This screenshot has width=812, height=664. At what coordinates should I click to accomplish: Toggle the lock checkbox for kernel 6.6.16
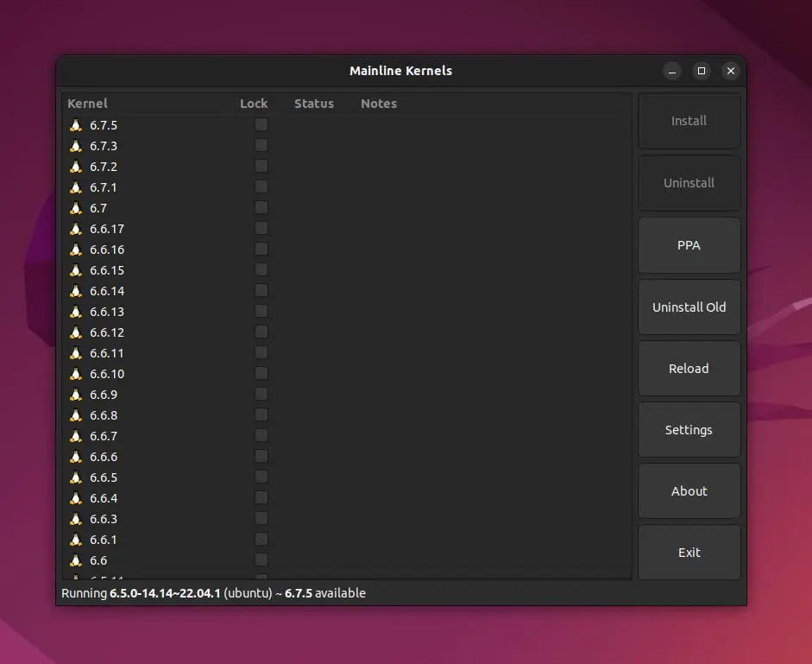click(261, 249)
